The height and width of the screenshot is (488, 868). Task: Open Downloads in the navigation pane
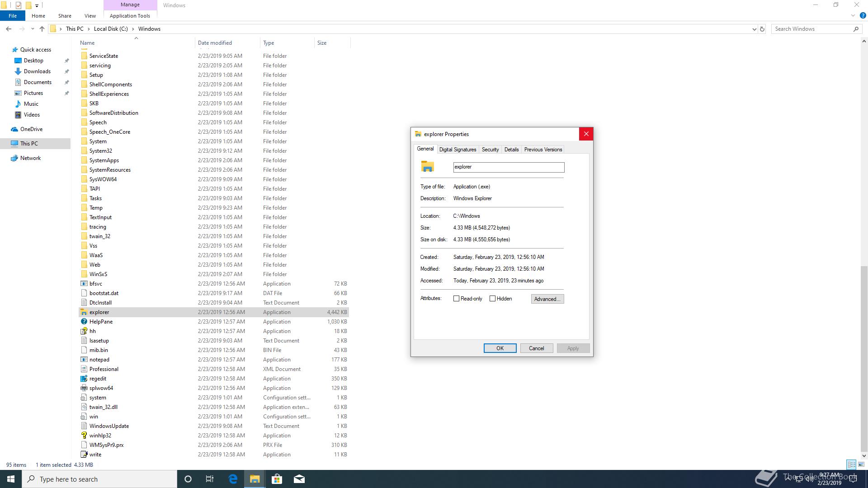(x=37, y=71)
